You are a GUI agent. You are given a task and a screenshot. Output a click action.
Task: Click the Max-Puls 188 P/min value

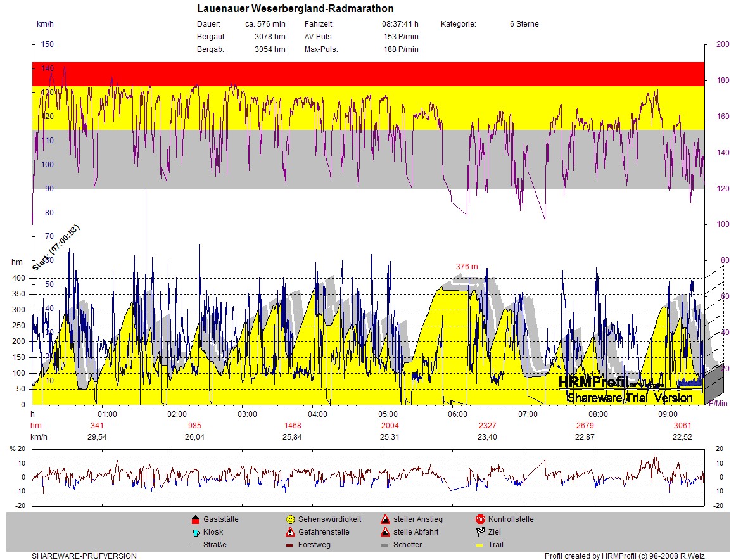401,49
